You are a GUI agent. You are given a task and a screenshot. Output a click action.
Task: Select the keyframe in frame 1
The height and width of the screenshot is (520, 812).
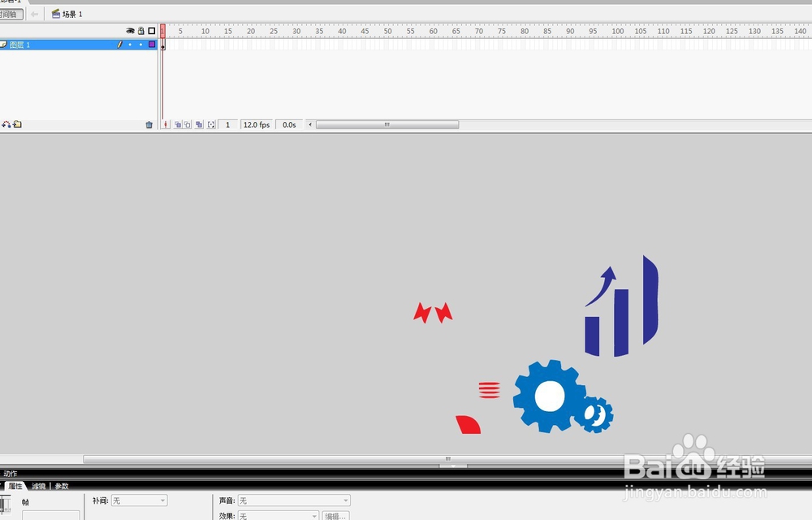pos(162,45)
